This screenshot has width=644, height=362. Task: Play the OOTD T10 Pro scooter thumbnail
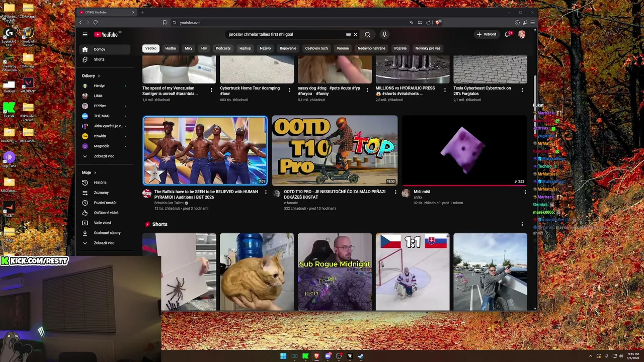[335, 151]
